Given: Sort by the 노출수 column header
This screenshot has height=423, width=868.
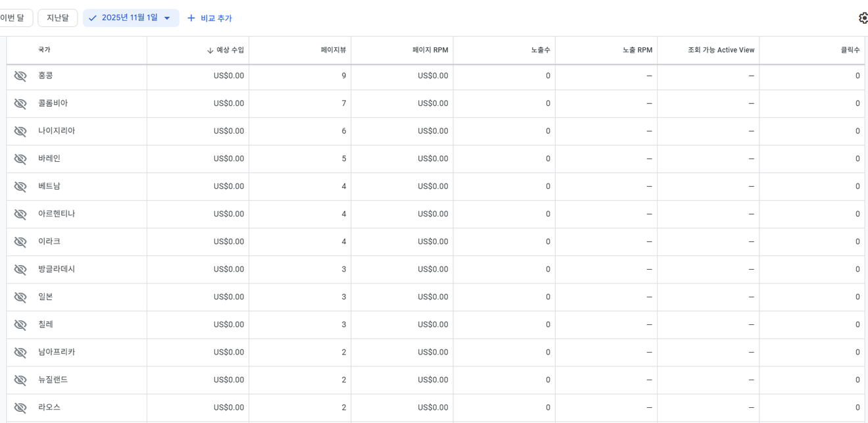Looking at the screenshot, I should pyautogui.click(x=541, y=50).
